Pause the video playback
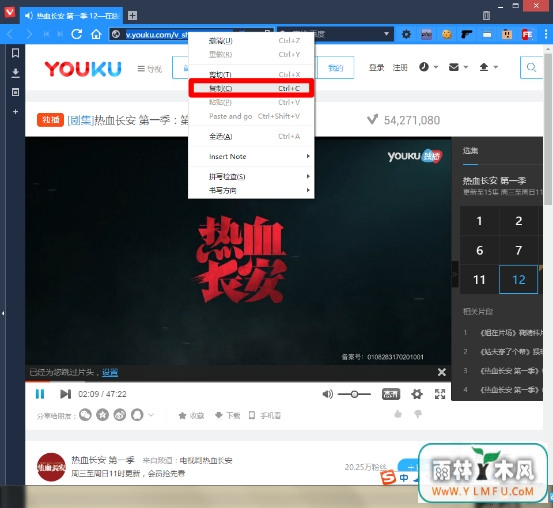The image size is (553, 508). (x=40, y=394)
